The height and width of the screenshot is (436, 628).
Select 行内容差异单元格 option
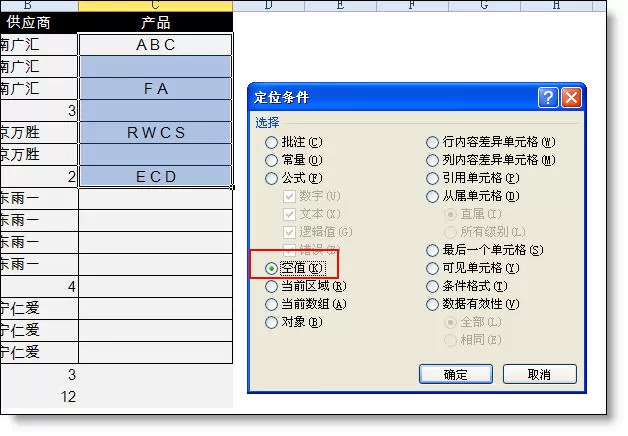pos(432,142)
